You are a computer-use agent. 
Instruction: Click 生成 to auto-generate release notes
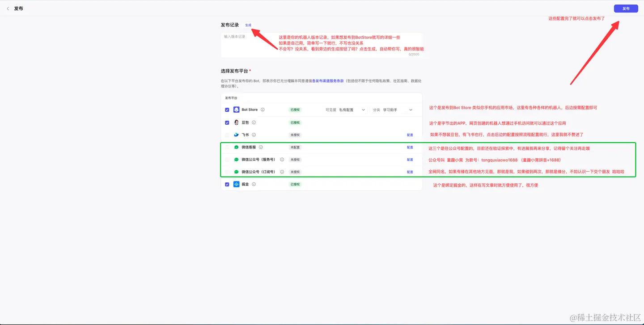[248, 25]
